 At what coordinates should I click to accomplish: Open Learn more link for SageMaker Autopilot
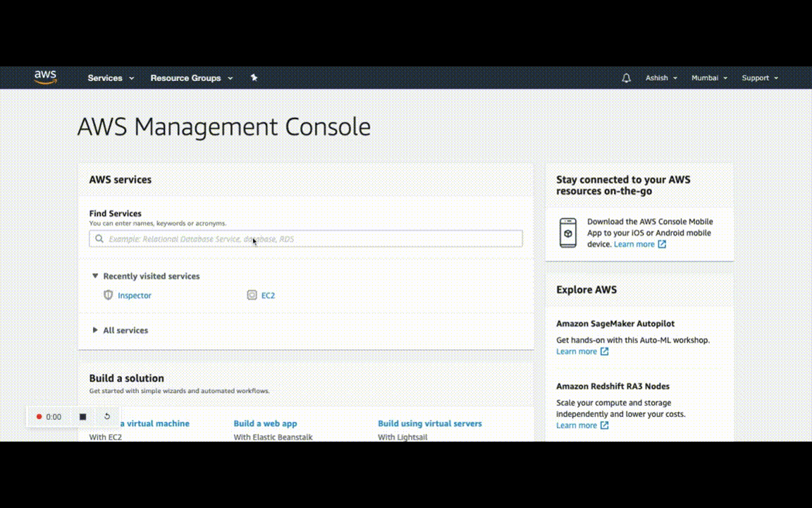582,351
